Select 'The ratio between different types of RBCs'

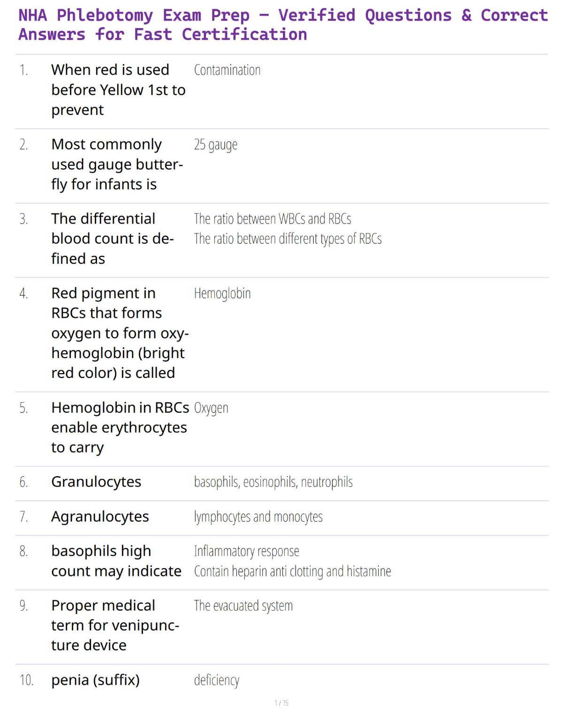click(288, 239)
